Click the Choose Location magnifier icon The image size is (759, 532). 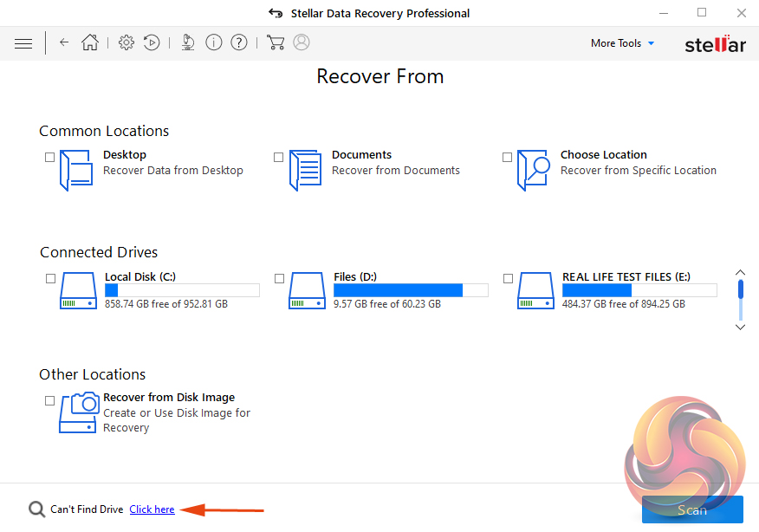(x=534, y=171)
